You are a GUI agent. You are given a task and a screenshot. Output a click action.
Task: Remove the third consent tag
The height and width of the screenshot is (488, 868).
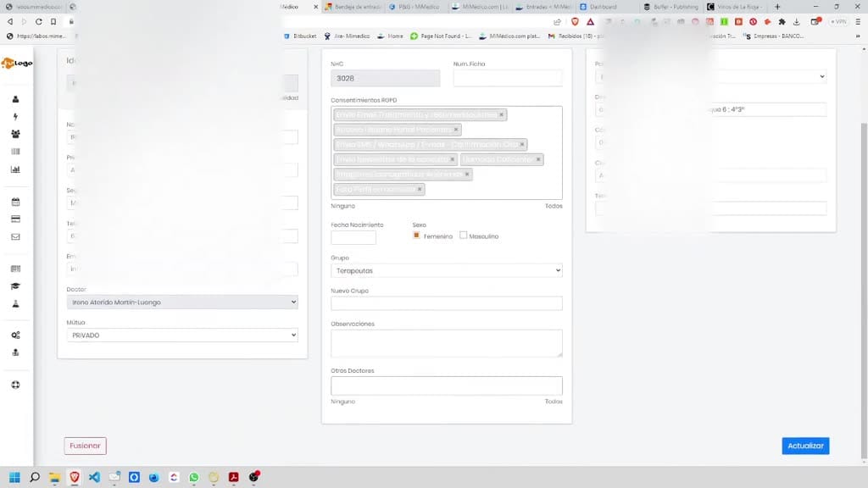pos(522,144)
